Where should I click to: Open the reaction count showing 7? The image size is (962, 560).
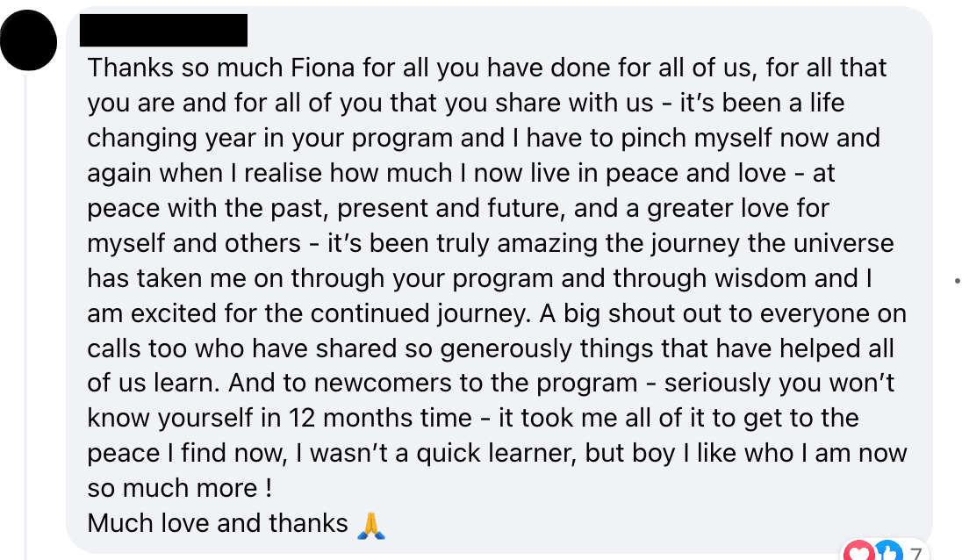[915, 553]
